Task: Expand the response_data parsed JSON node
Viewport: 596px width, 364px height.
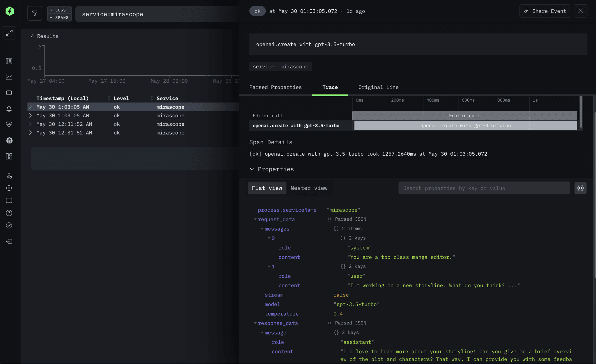Action: (255, 323)
